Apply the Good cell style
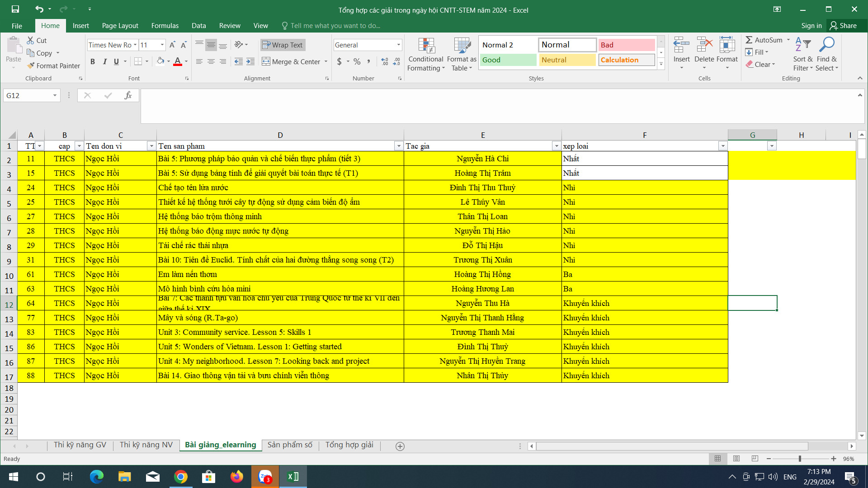This screenshot has width=868, height=488. (x=508, y=60)
